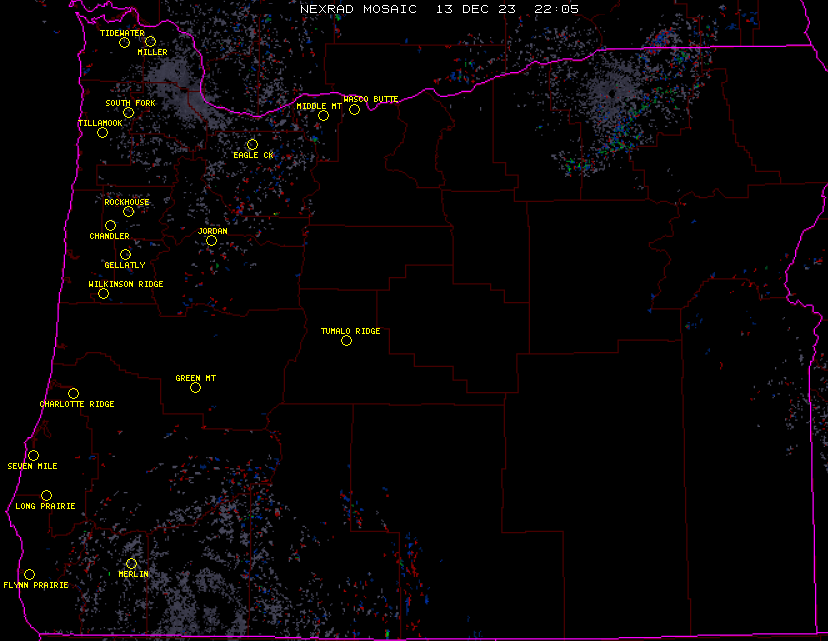
Task: Click the Seven Mile station circle
Action: pyautogui.click(x=33, y=455)
